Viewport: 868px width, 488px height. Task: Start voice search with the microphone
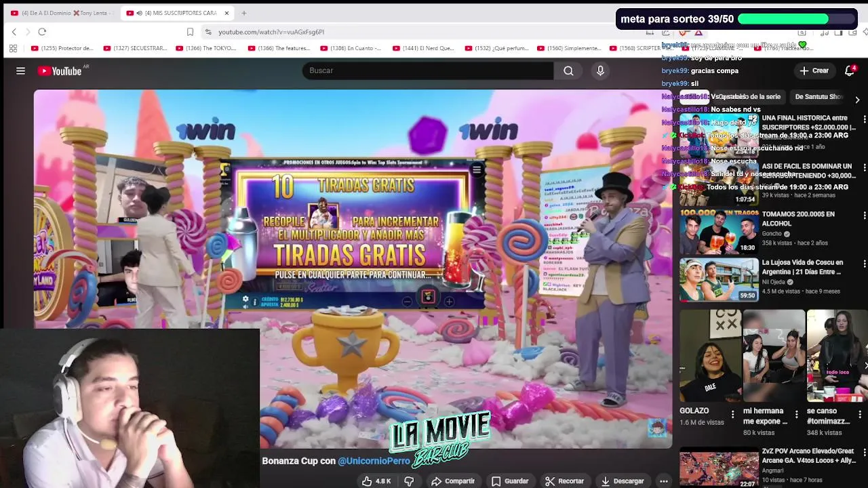click(x=600, y=70)
